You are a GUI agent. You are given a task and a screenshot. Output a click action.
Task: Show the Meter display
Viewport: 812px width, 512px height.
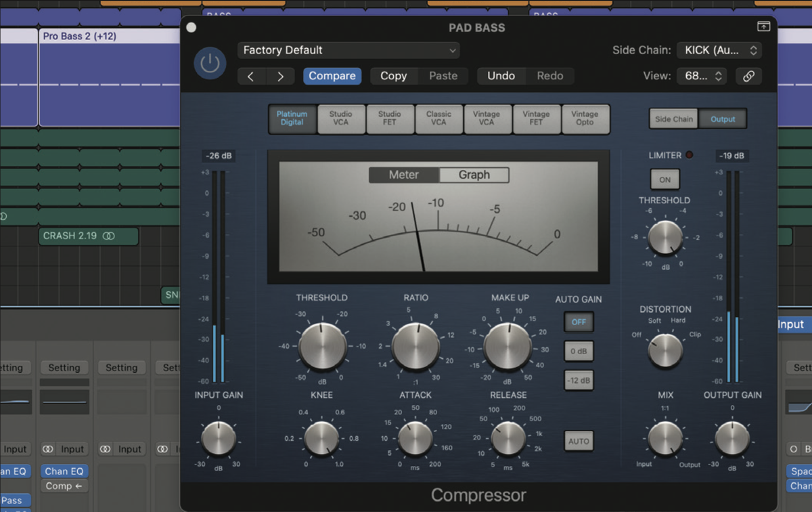[404, 175]
